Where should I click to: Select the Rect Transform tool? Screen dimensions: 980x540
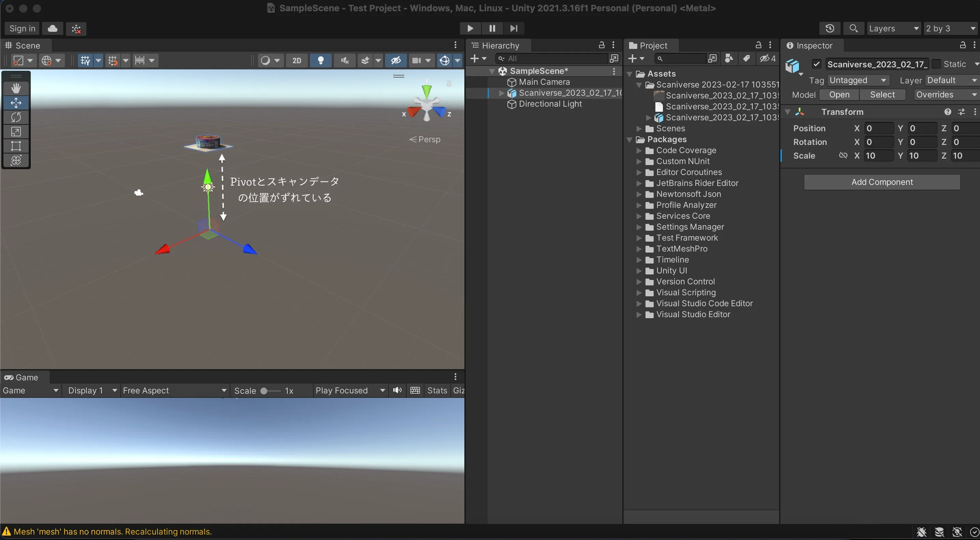pyautogui.click(x=16, y=146)
